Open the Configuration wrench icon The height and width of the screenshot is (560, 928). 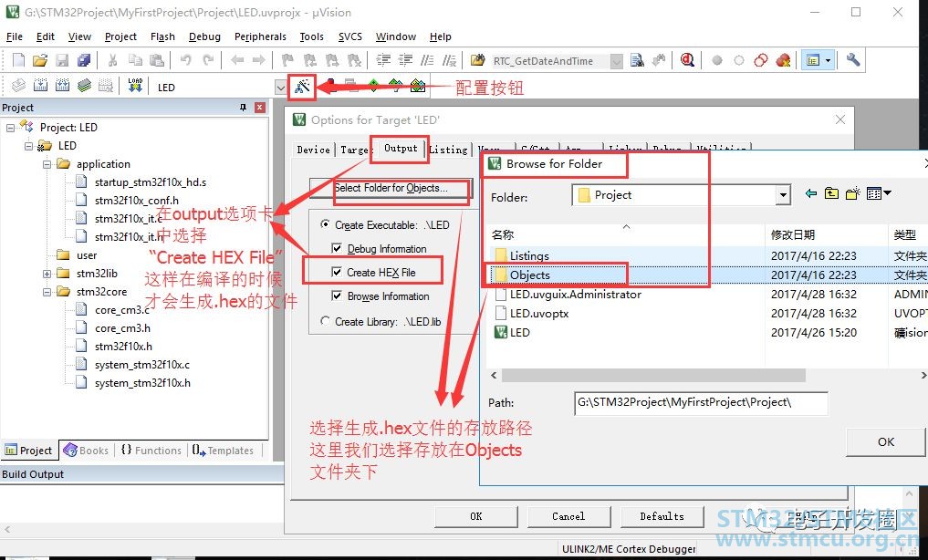click(x=853, y=59)
